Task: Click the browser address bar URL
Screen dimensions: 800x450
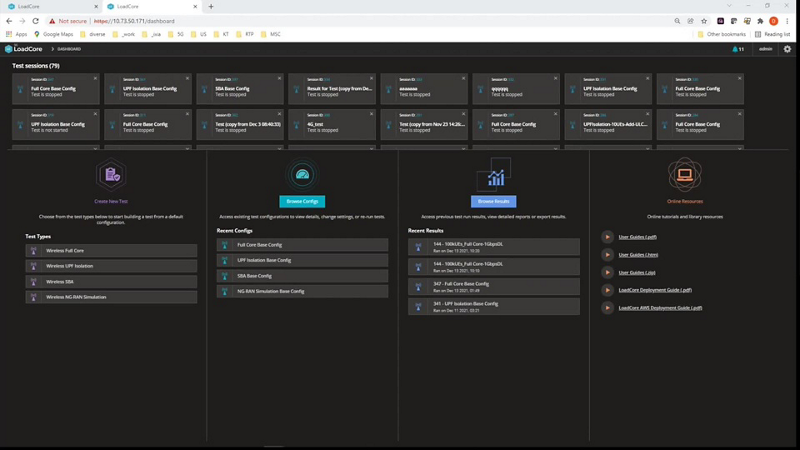Action: [134, 21]
